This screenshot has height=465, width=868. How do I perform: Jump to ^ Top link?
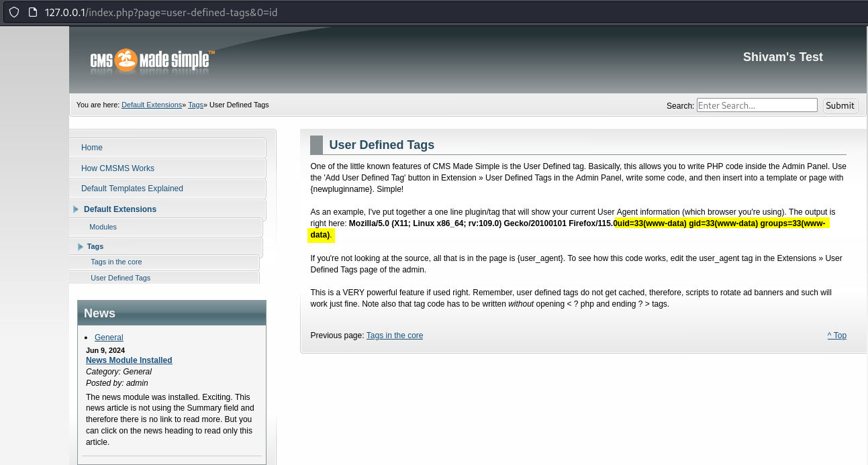(837, 335)
